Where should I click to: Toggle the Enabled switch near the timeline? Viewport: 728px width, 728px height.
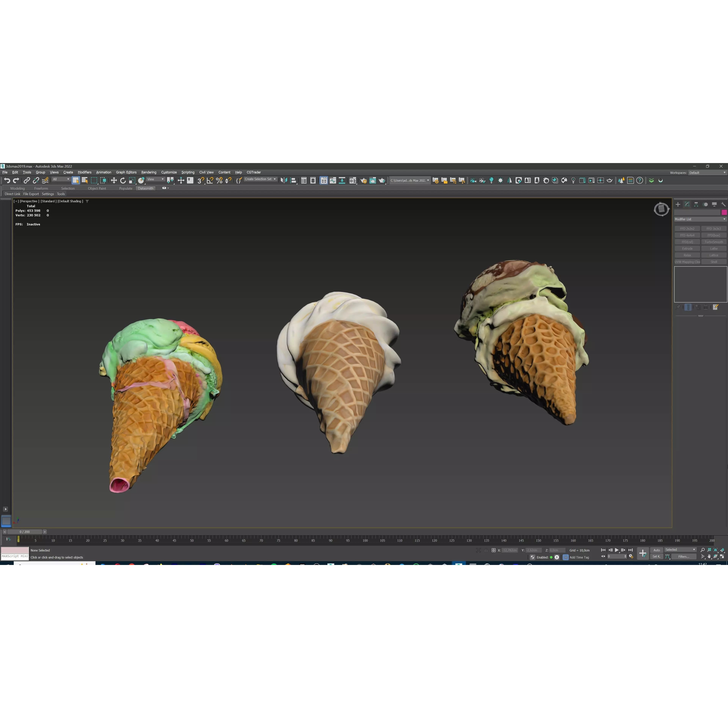pyautogui.click(x=551, y=557)
